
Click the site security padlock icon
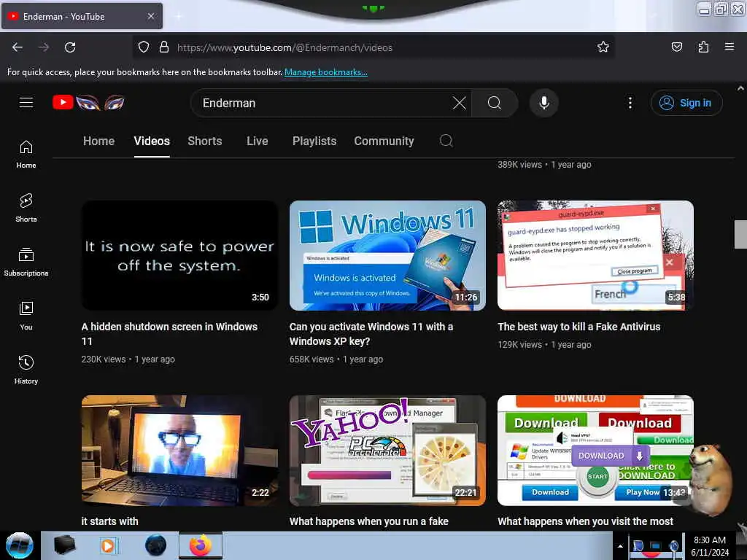click(164, 47)
